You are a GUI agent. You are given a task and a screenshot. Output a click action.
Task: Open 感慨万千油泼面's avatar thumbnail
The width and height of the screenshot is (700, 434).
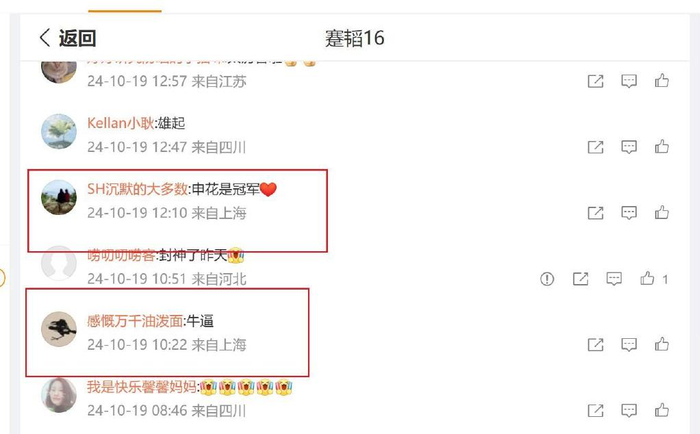59,329
